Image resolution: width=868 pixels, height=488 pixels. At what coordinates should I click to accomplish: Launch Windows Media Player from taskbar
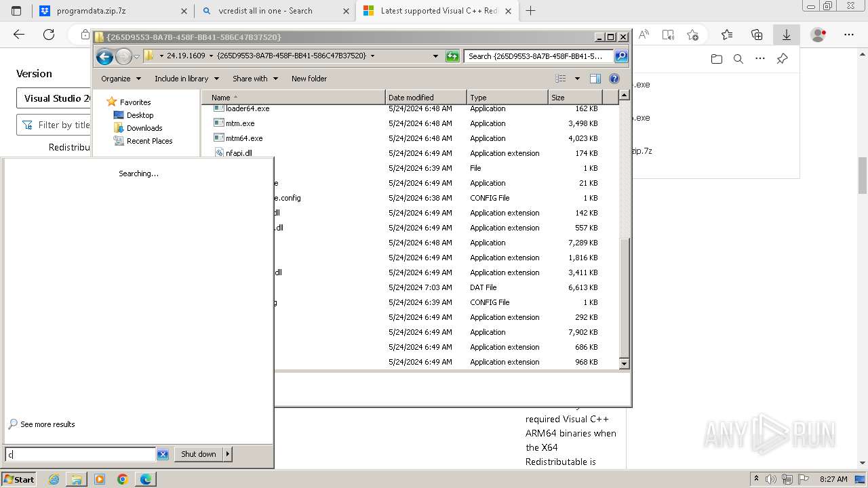(x=100, y=479)
